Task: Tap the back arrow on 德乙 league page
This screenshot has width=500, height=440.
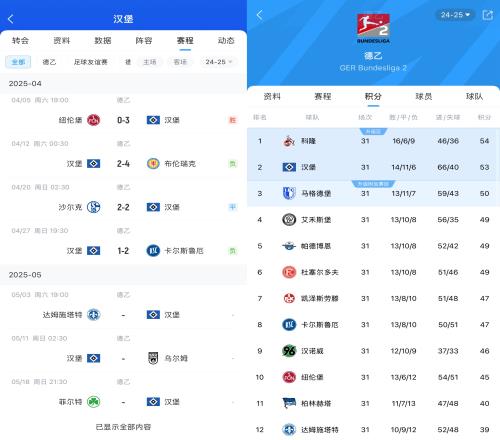Action: 259,15
